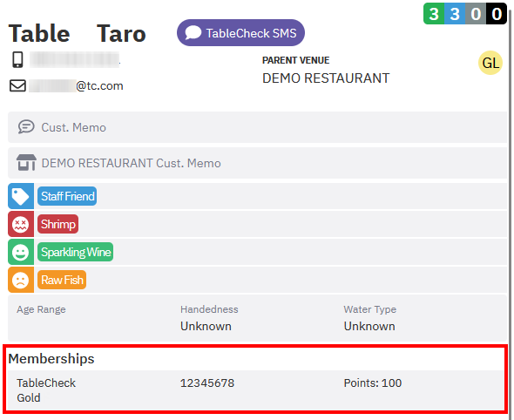Click the black count badge
Screen dimensions: 514x420
[497, 14]
